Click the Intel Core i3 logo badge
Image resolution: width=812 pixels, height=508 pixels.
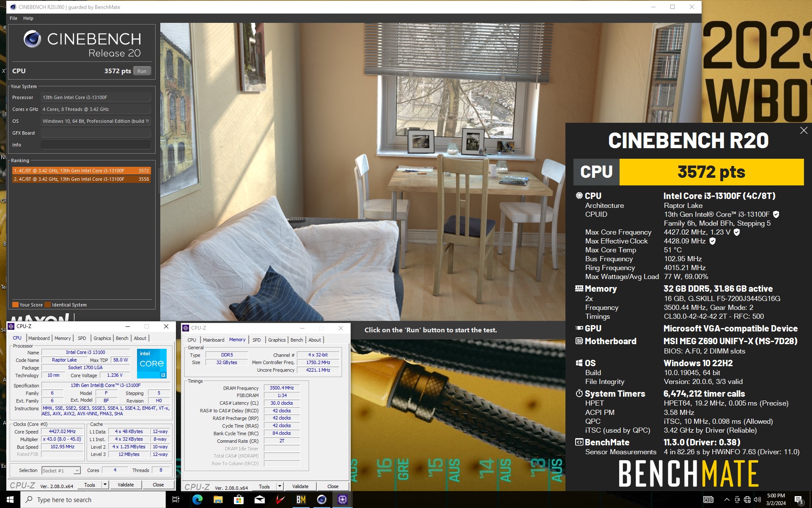(151, 363)
